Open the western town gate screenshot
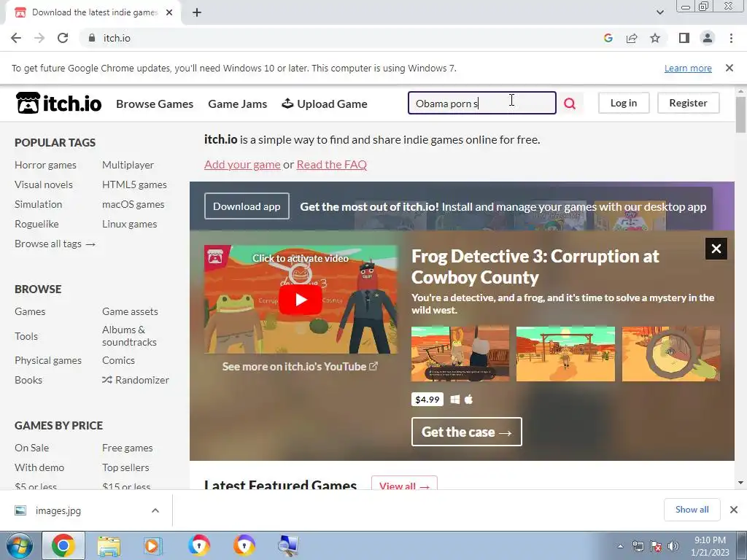 coord(565,354)
